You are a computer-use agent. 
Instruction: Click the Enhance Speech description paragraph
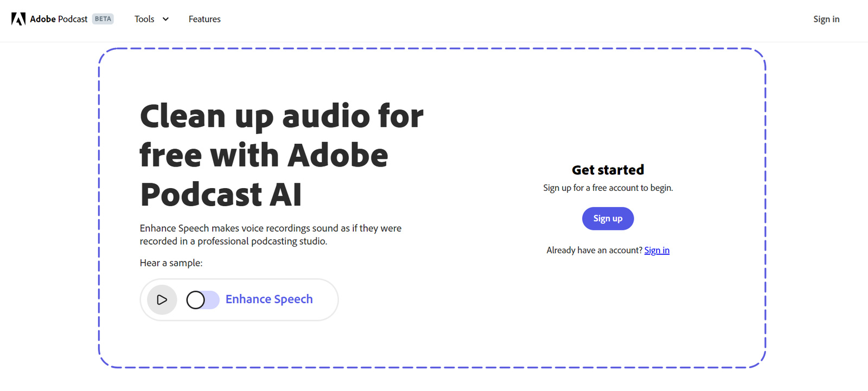pos(270,234)
